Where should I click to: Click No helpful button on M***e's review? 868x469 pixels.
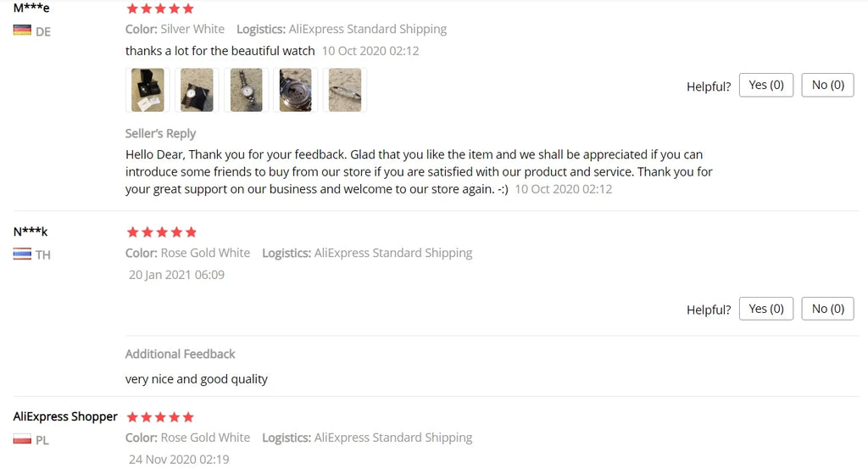[827, 85]
